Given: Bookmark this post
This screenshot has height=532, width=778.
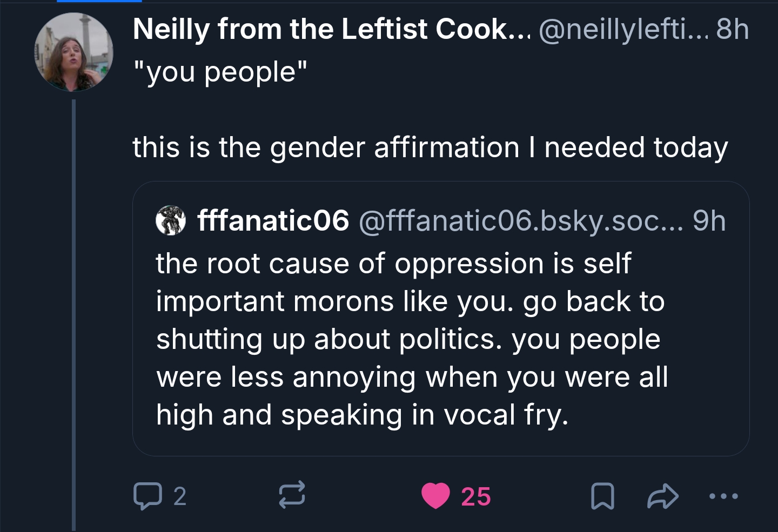Looking at the screenshot, I should tap(602, 496).
